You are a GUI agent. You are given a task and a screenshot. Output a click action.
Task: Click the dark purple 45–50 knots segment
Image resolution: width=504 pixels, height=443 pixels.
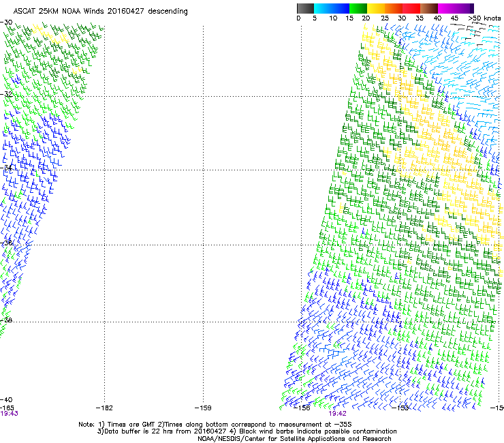464,8
